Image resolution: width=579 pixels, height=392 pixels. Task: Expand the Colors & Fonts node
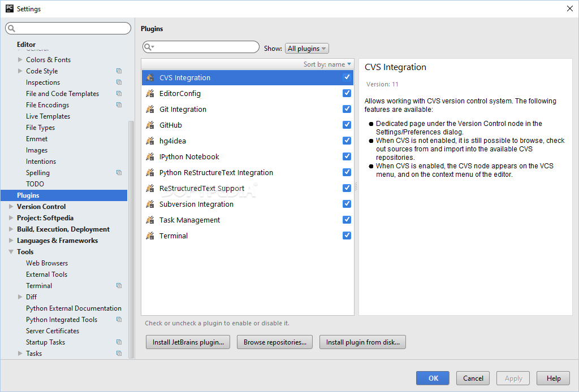click(x=20, y=59)
